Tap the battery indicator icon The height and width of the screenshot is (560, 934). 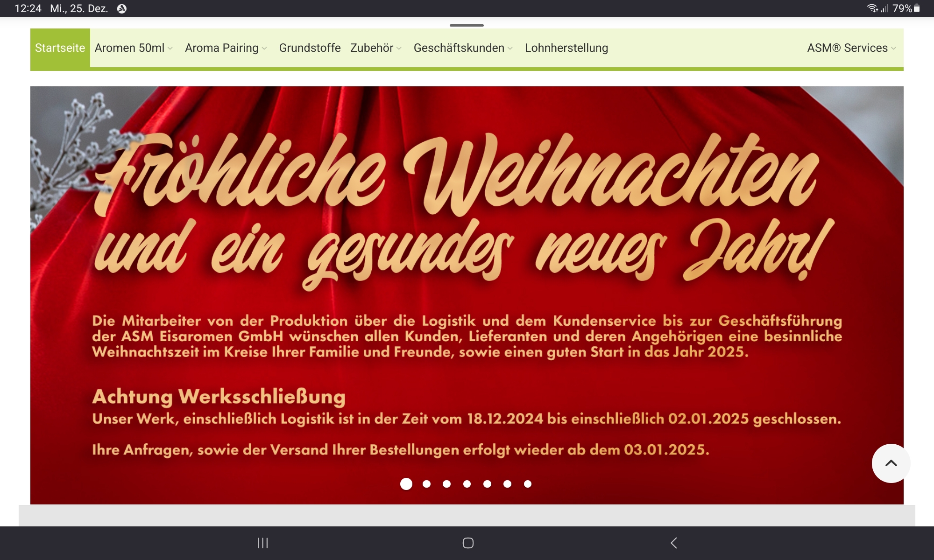click(917, 8)
